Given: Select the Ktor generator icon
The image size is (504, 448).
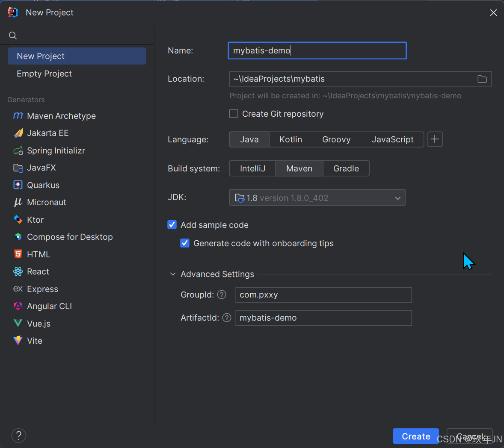Looking at the screenshot, I should (x=18, y=220).
